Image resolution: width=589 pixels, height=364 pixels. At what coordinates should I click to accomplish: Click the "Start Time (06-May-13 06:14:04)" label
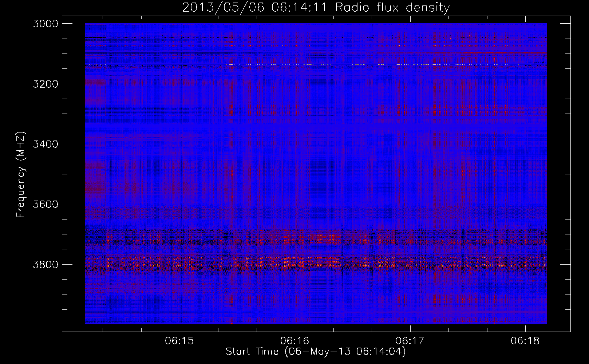pos(316,352)
